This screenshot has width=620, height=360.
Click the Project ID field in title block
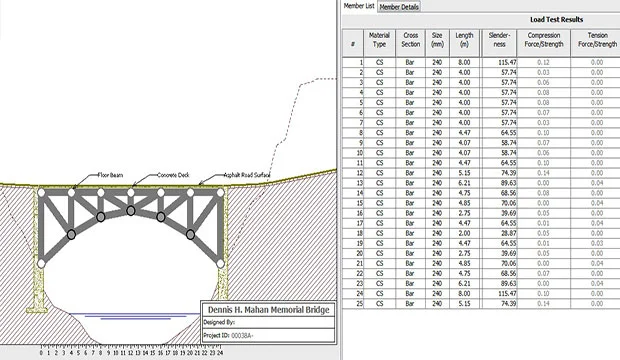[x=268, y=335]
